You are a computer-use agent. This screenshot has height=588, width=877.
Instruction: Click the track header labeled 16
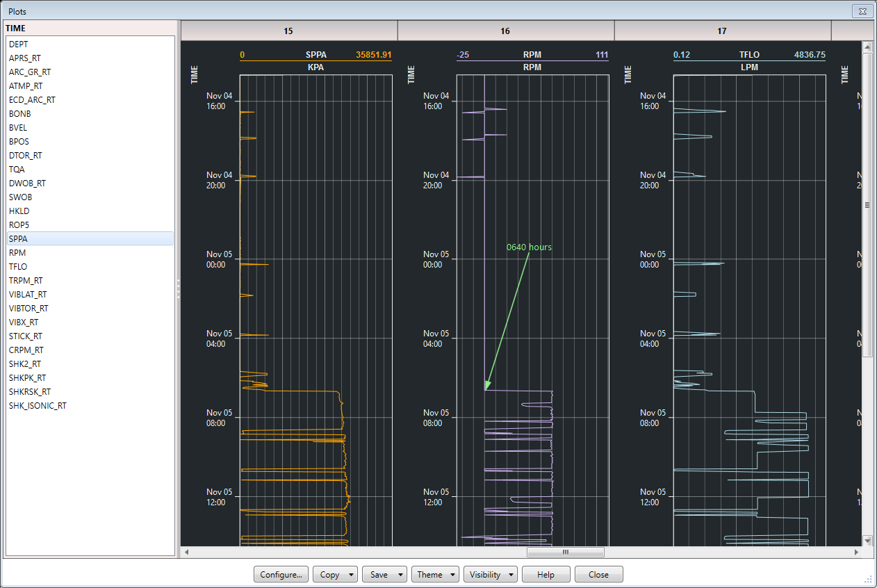(x=505, y=31)
